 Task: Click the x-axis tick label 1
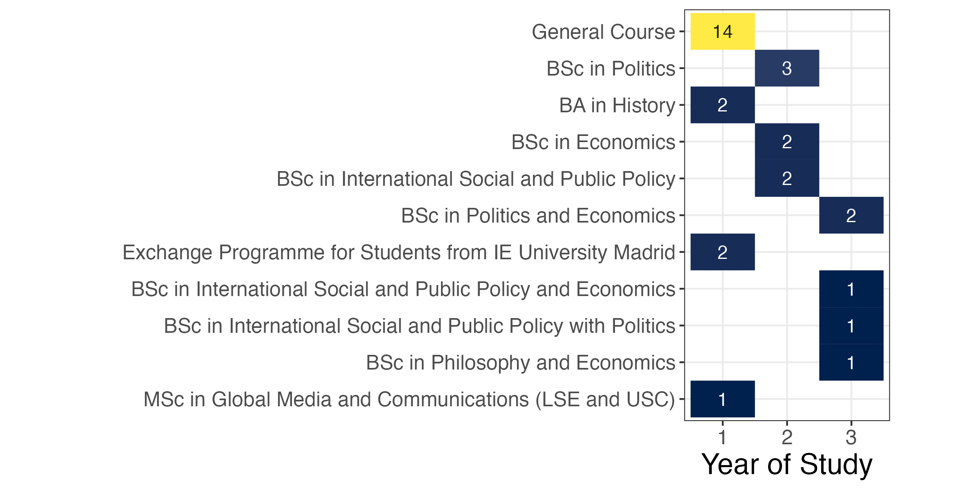pos(722,437)
